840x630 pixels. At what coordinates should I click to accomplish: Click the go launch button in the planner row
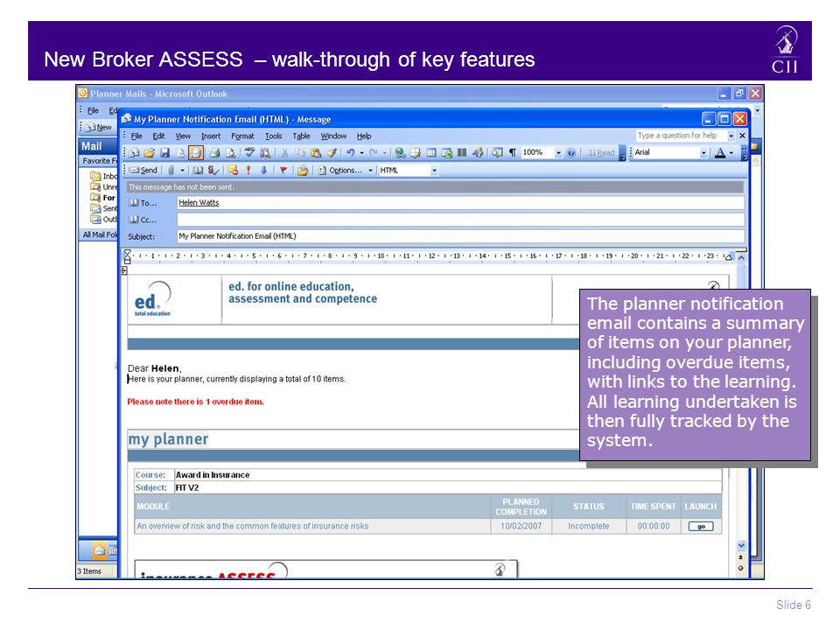point(701,527)
